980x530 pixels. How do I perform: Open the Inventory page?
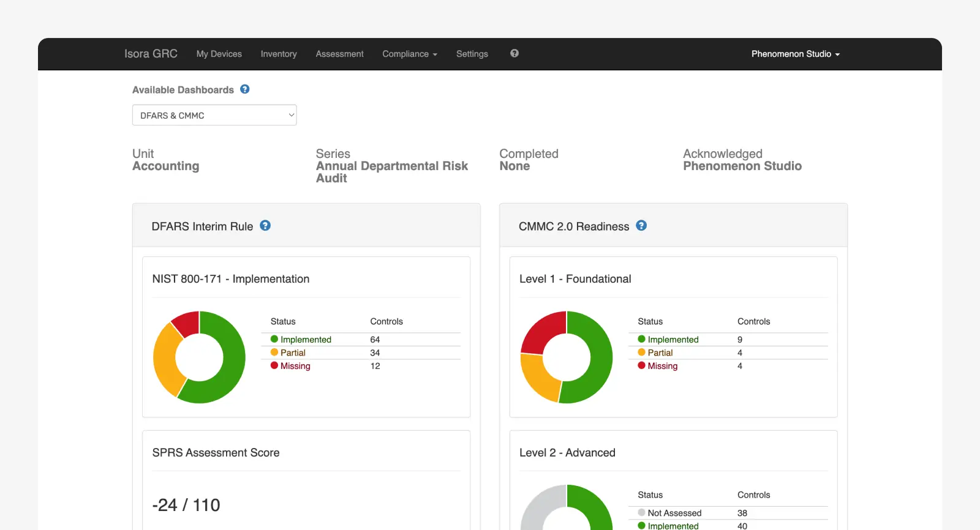point(279,54)
